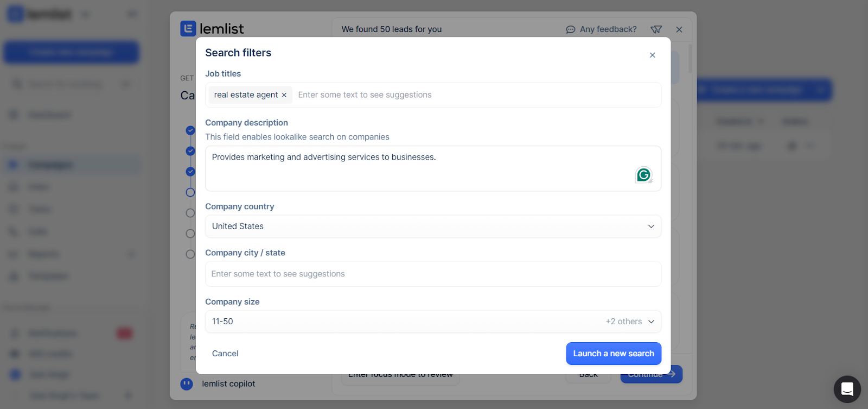The image size is (868, 409).
Task: Click the feedback speech bubble icon
Action: 571,29
